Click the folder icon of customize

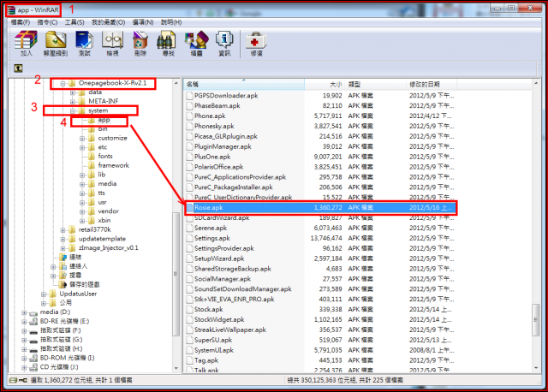pos(92,138)
